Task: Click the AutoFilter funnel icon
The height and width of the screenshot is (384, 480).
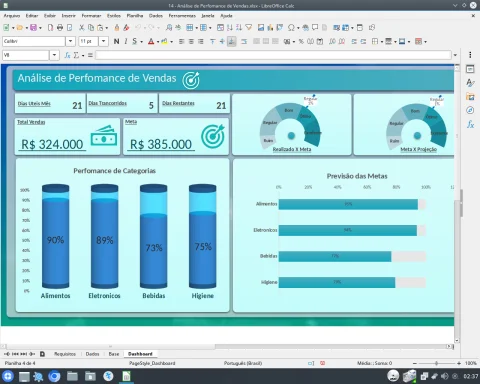Action: (x=249, y=28)
